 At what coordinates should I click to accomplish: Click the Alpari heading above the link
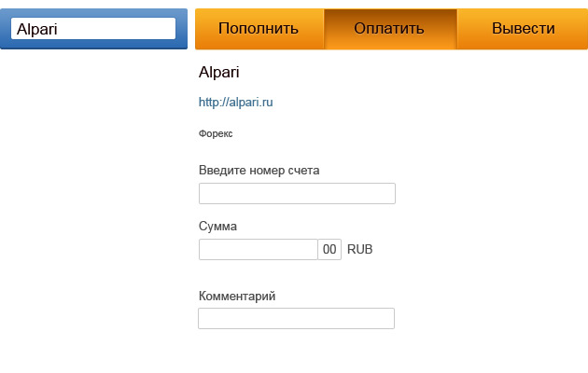[219, 72]
